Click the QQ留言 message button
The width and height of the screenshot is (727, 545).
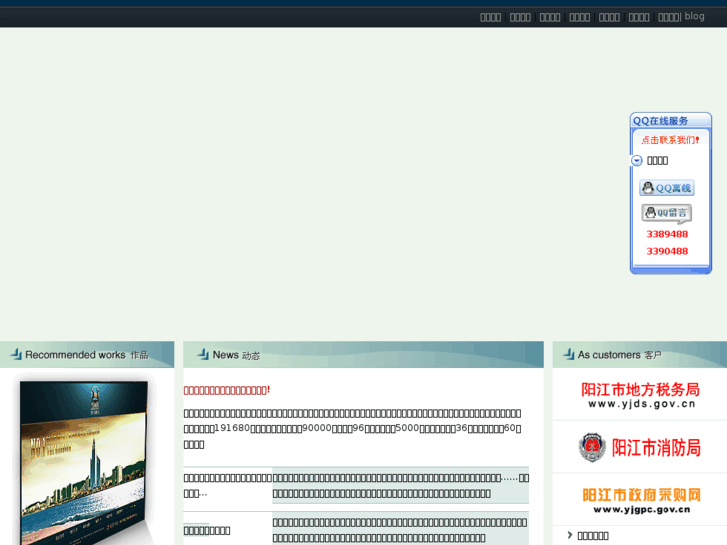[667, 213]
